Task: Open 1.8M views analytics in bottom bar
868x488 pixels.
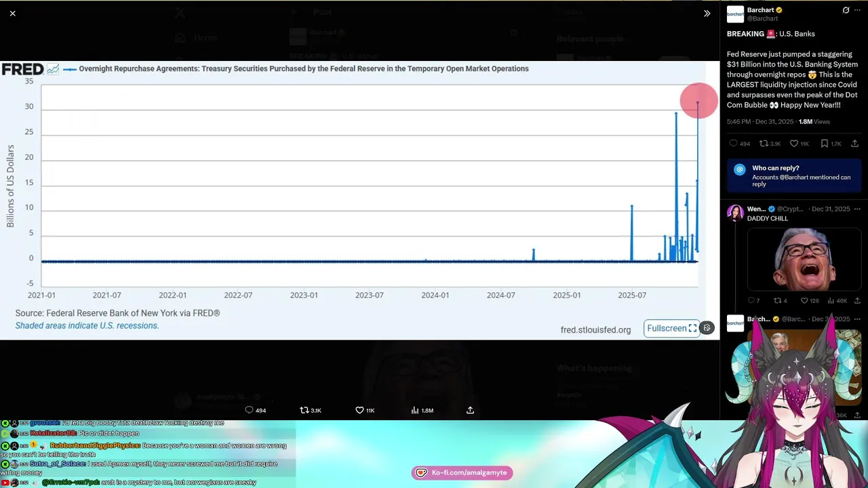Action: pos(422,410)
